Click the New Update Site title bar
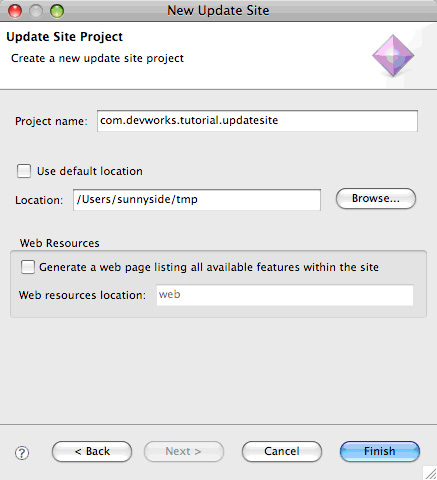437x480 pixels. 218,11
